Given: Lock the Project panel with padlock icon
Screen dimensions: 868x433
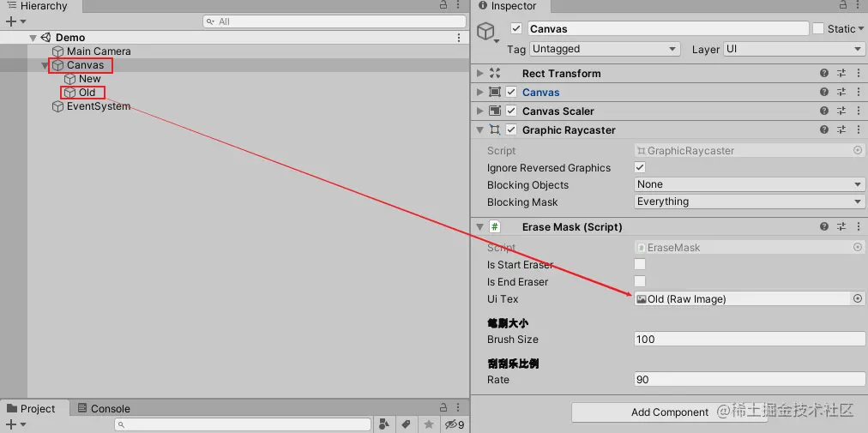Looking at the screenshot, I should 443,408.
